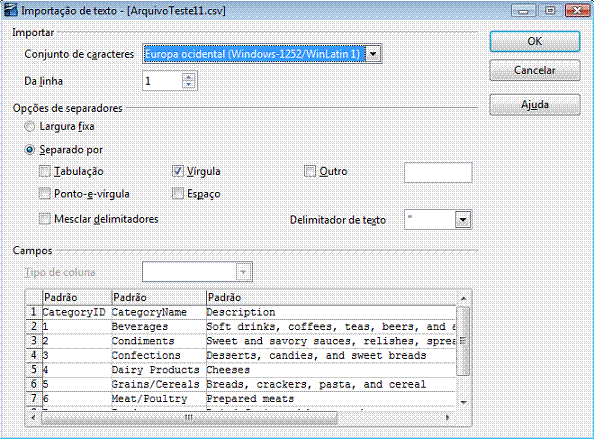
Task: Open Ajuda help button
Action: click(535, 105)
